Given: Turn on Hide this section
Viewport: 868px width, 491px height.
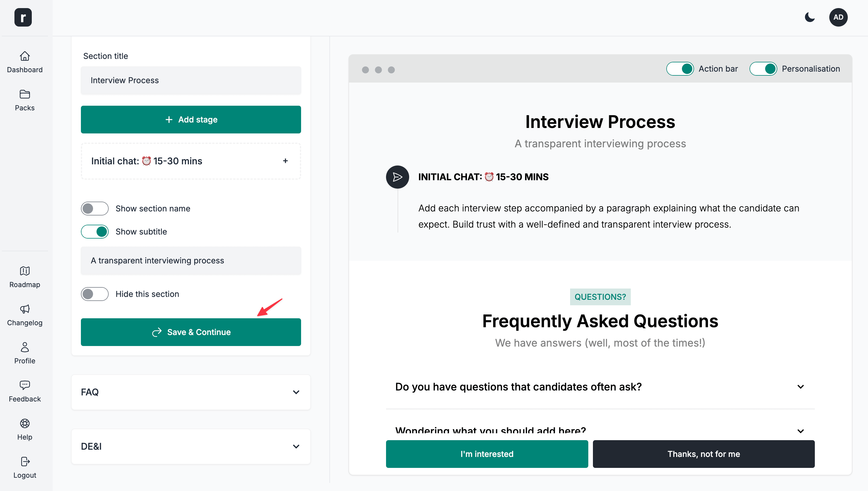Looking at the screenshot, I should 95,294.
